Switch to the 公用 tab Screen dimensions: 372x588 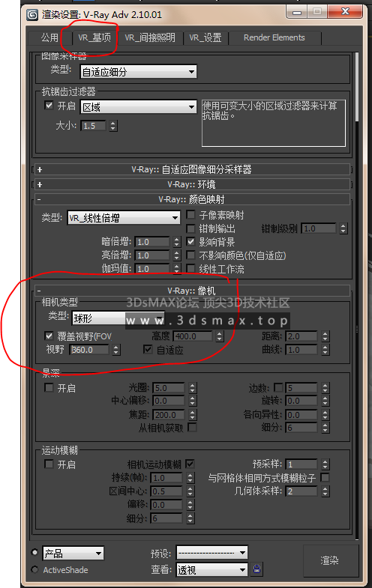click(50, 37)
